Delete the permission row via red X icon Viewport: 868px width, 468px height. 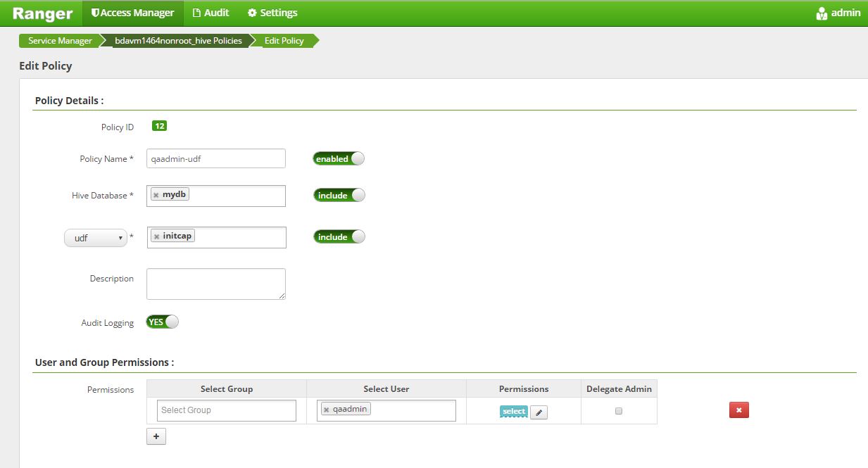(x=738, y=409)
